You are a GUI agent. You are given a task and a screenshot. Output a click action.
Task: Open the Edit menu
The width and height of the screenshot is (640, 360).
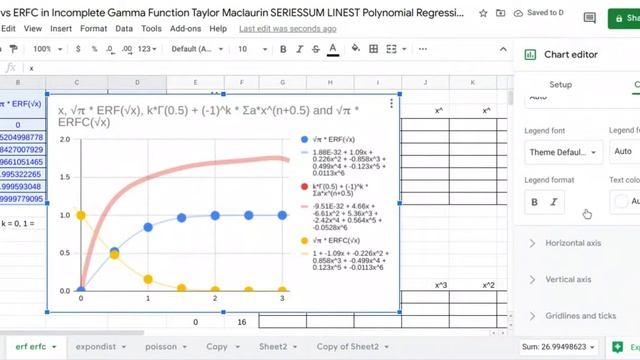[x=8, y=29]
